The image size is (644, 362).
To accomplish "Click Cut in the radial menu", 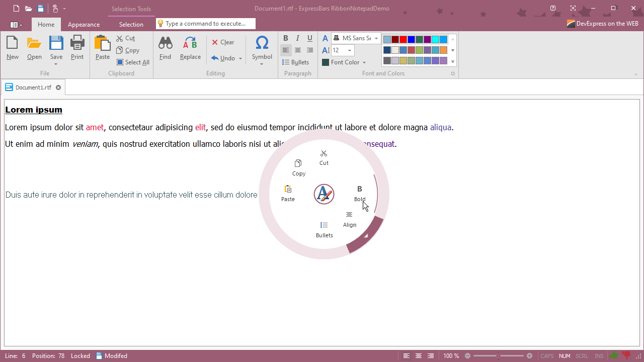I will coord(324,157).
